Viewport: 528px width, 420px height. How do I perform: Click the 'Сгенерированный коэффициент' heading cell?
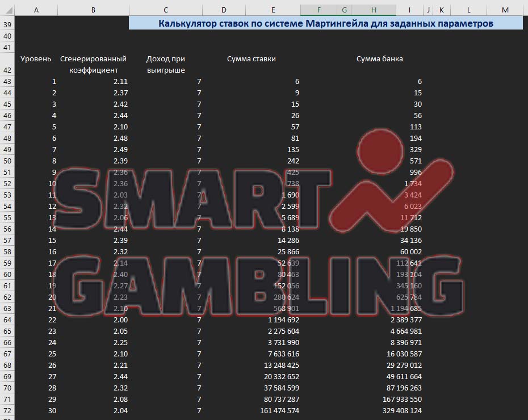[x=93, y=64]
